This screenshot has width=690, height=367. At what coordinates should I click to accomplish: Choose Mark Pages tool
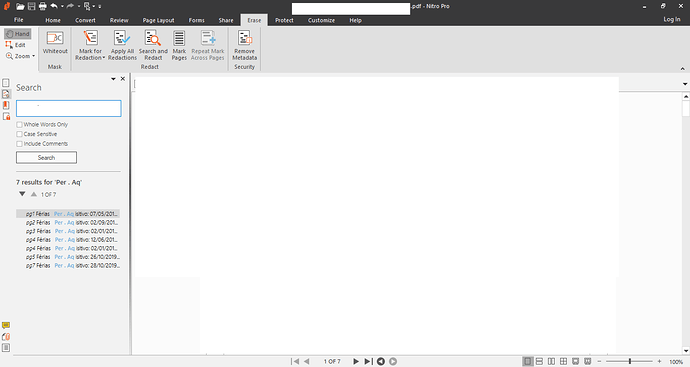click(179, 45)
